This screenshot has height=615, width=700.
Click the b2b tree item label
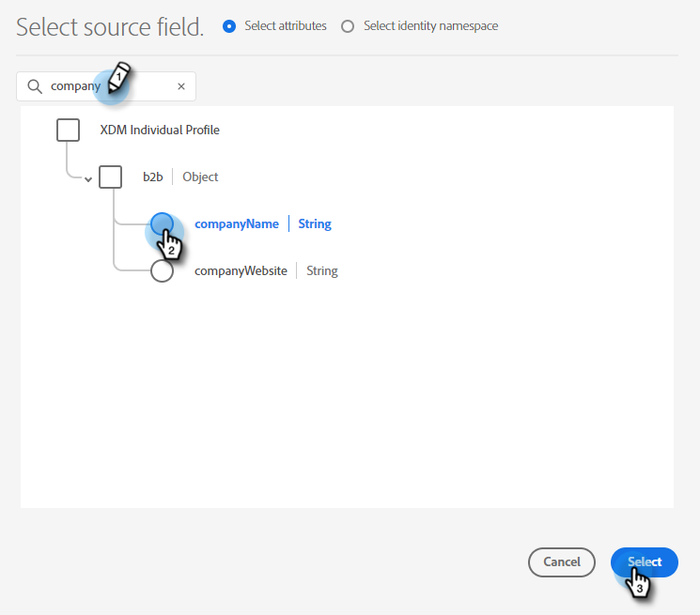(152, 177)
